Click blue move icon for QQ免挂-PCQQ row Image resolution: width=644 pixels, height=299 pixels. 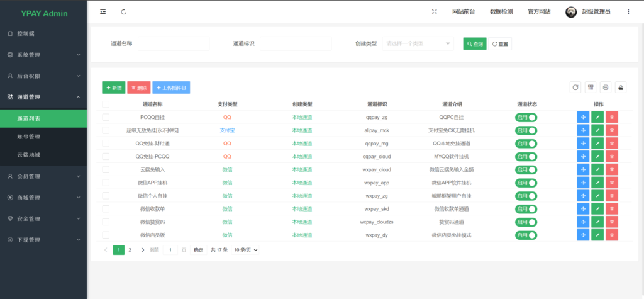[583, 156]
